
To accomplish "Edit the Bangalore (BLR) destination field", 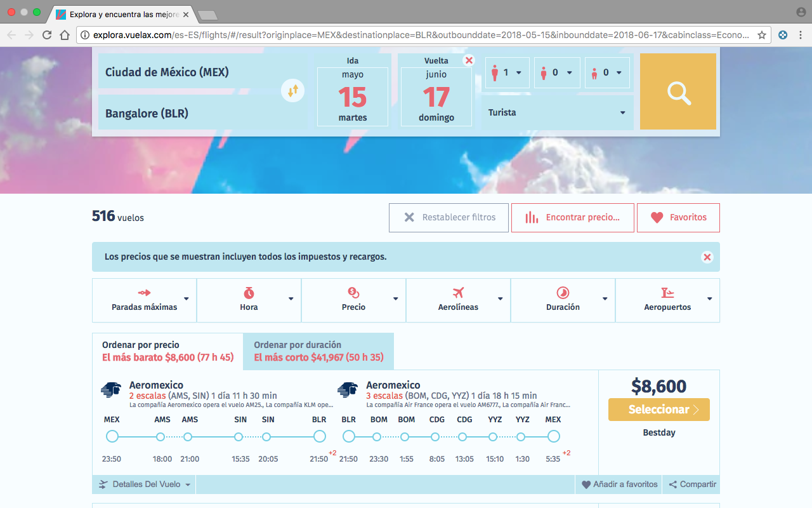I will tap(203, 113).
